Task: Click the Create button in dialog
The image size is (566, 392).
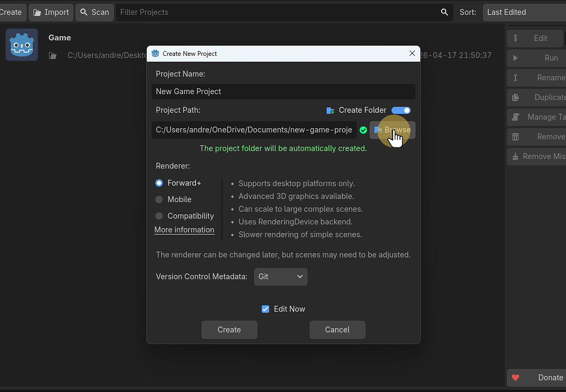Action: click(229, 330)
